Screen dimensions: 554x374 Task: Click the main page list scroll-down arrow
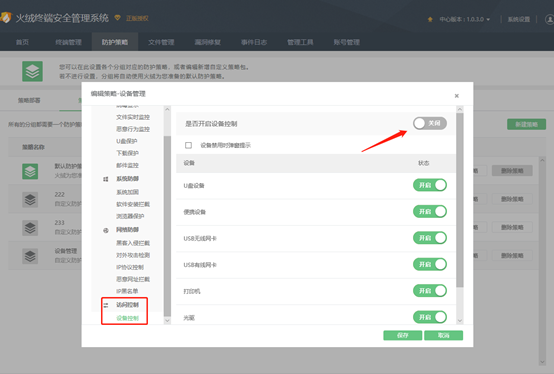542,362
